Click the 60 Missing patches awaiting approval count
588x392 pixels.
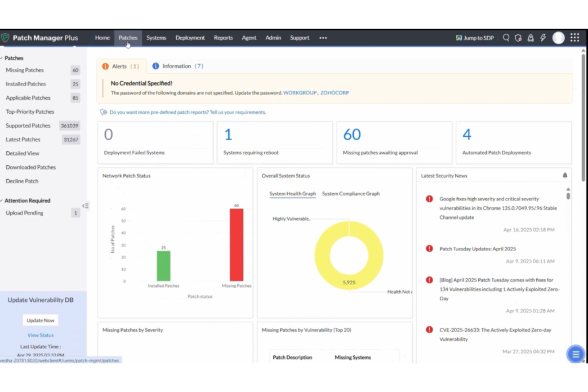(x=352, y=135)
